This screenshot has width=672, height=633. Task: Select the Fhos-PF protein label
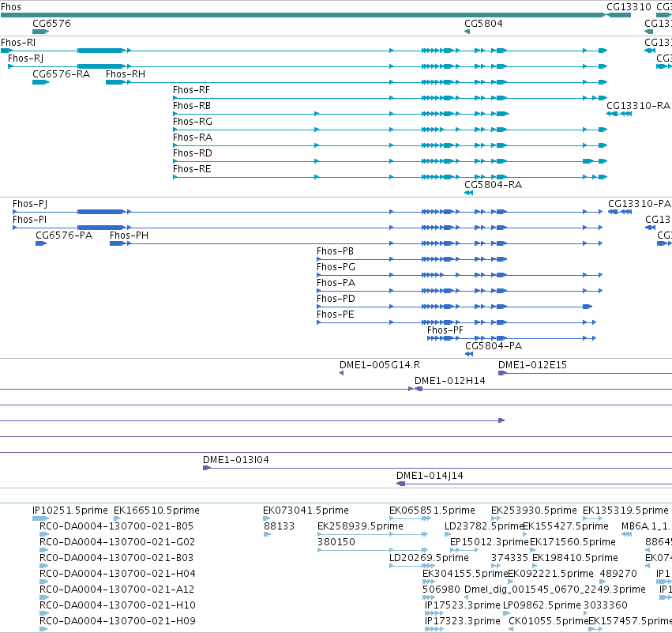445,330
